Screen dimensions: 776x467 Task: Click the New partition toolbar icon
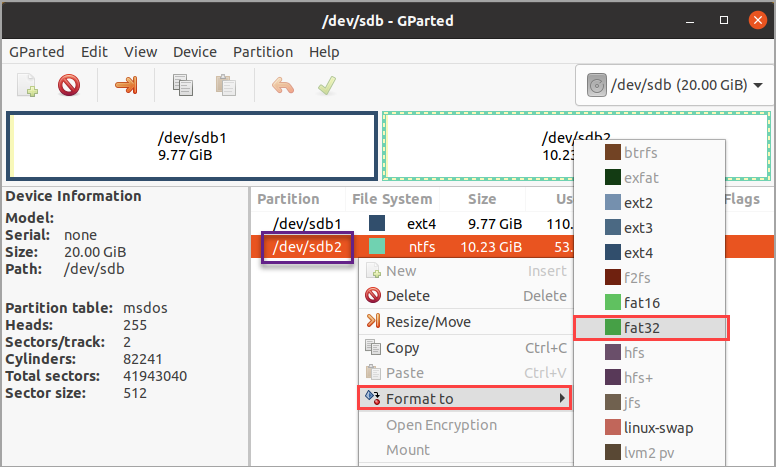click(28, 86)
